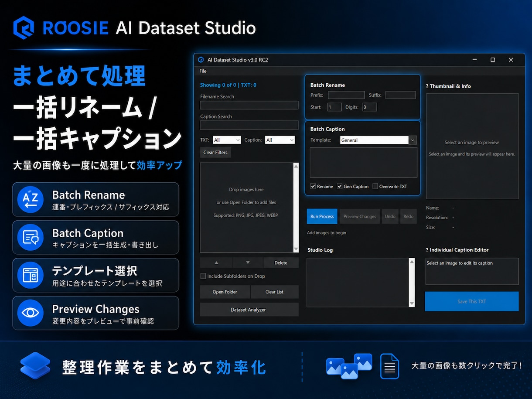Click the Preview Changes button
This screenshot has height=399, width=532.
tap(359, 217)
